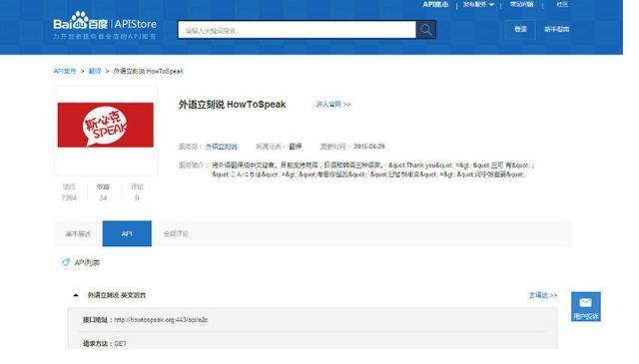Click the title 外语立刻说 HowToSpeak
Screen dimensions: 639x364
coord(233,105)
